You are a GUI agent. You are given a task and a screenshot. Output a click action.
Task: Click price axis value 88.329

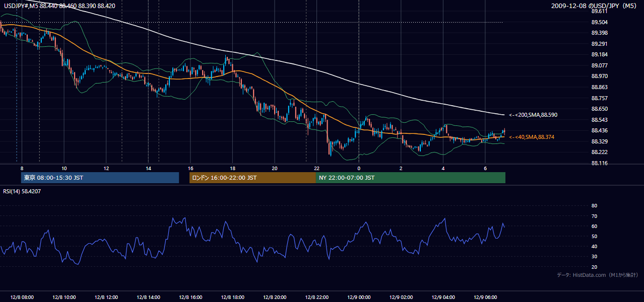tap(599, 141)
